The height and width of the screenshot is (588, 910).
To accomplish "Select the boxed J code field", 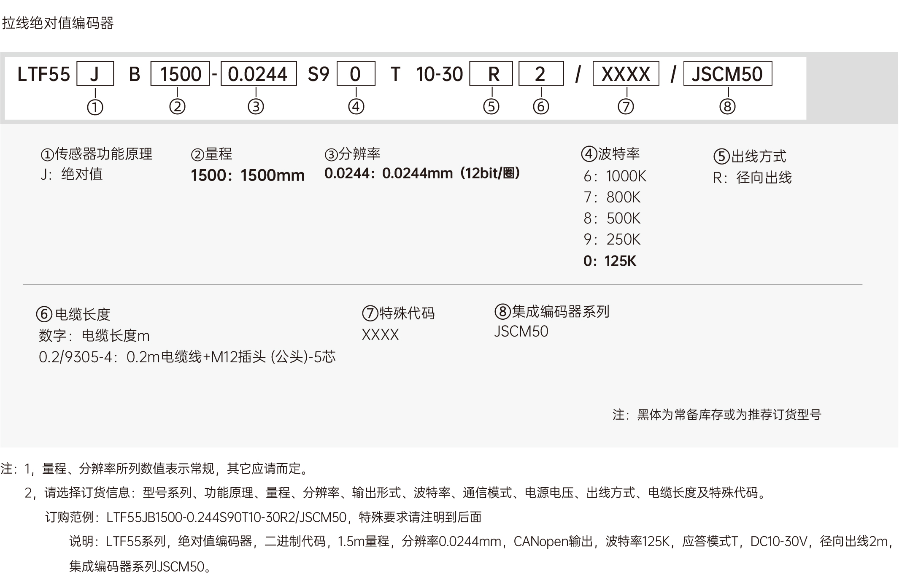I will tap(95, 74).
